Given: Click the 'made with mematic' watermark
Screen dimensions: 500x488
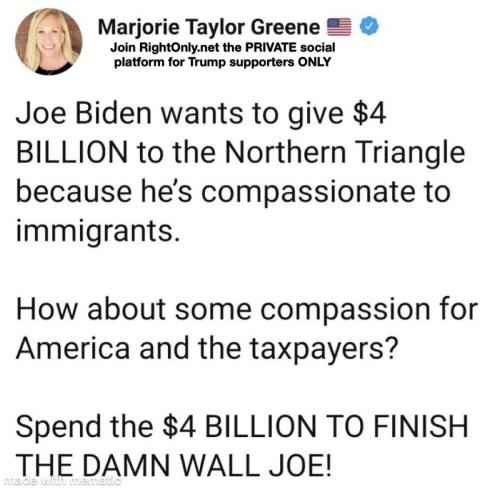Looking at the screenshot, I should tap(61, 481).
